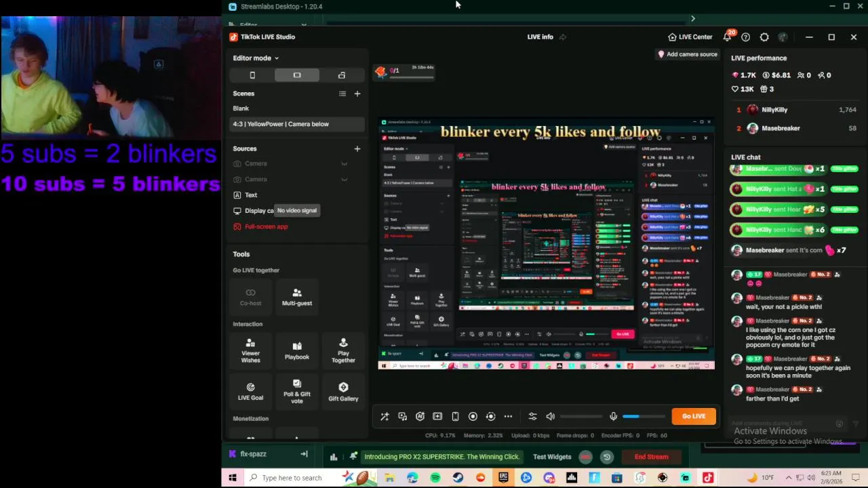This screenshot has height=488, width=868.
Task: Toggle visibility of the first Camera source
Action: (x=344, y=163)
